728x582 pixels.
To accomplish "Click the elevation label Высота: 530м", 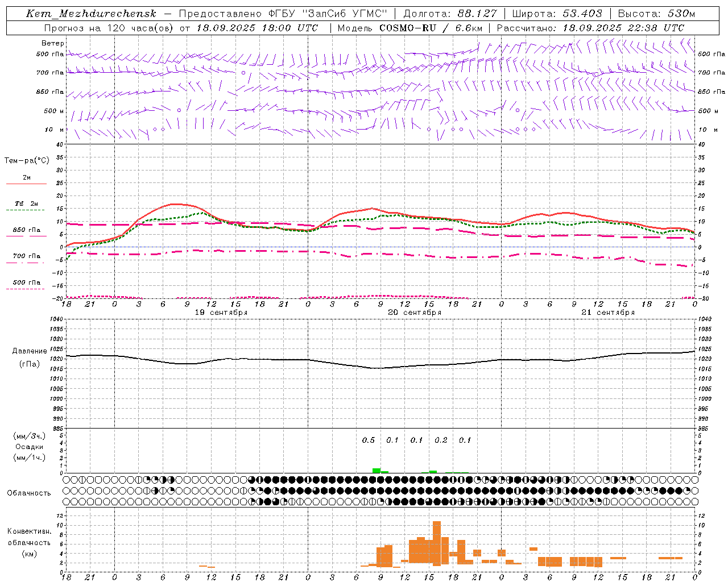I will [656, 14].
